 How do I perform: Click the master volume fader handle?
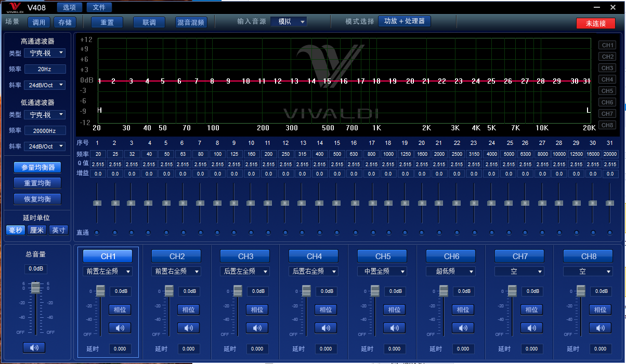click(35, 287)
